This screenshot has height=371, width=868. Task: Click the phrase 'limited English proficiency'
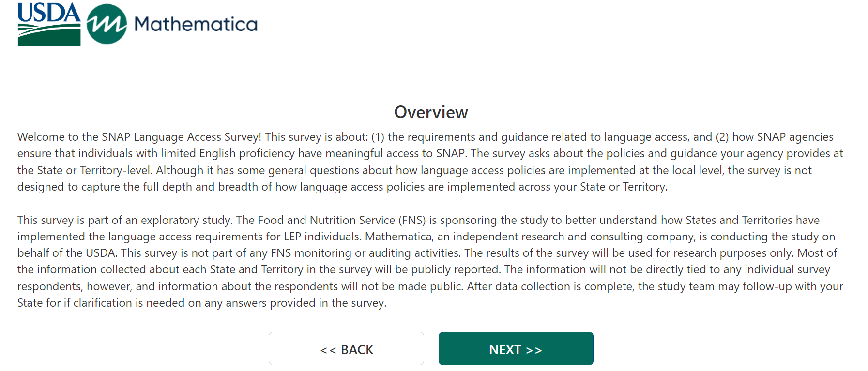228,153
